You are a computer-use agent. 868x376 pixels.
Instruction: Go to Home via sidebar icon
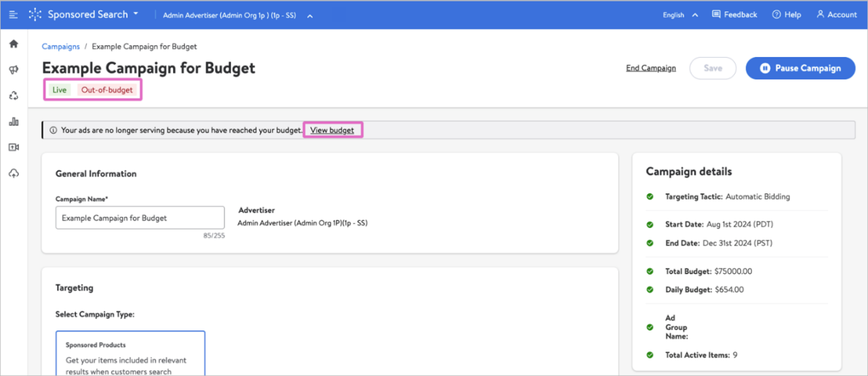[x=14, y=44]
